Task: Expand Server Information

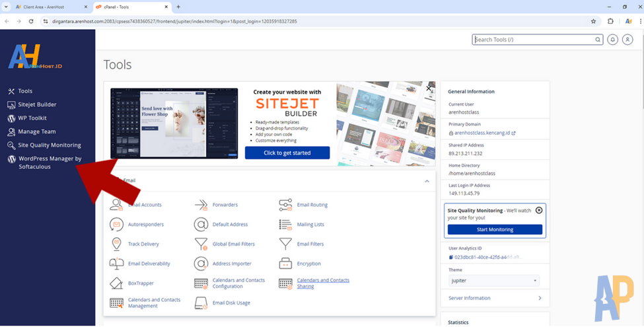Action: pyautogui.click(x=495, y=298)
